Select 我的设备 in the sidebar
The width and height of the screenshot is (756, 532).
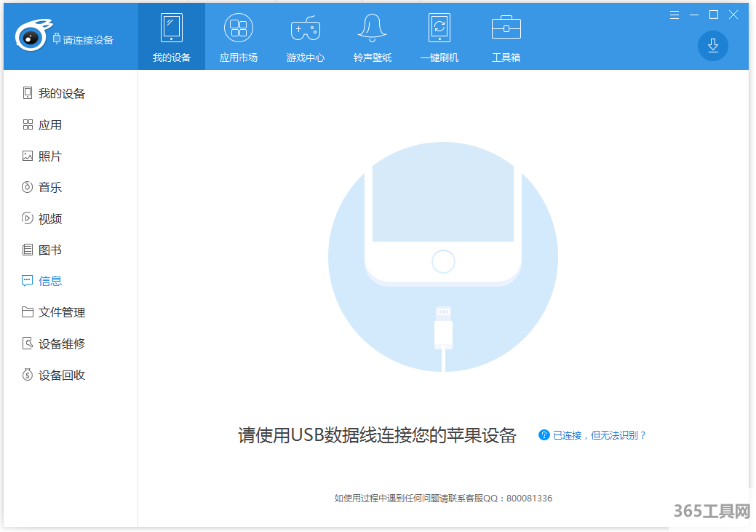61,93
